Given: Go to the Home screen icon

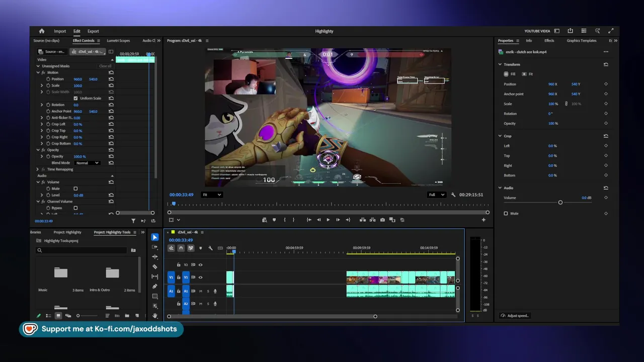Looking at the screenshot, I should tap(42, 31).
